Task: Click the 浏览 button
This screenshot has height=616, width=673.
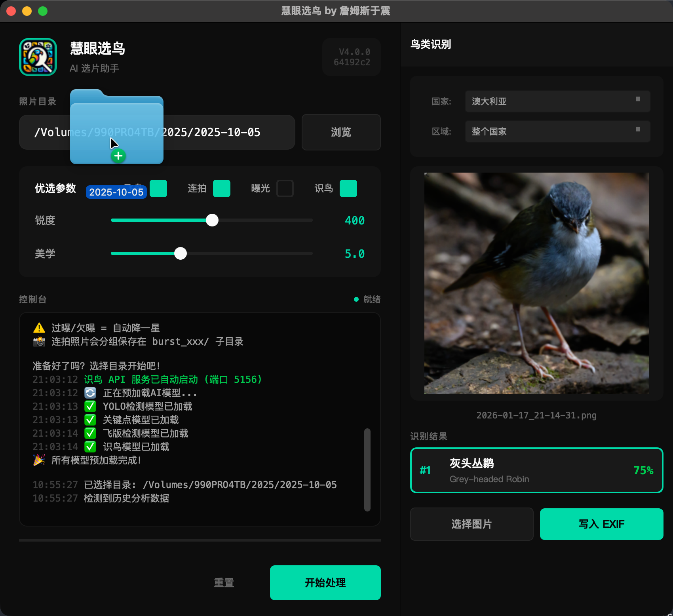Action: (340, 132)
